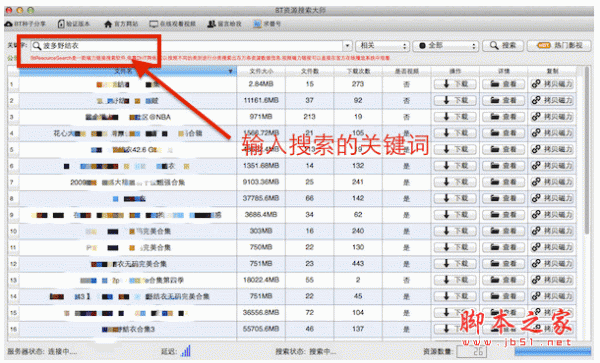Click the 服务器状态 status text

coord(42,351)
